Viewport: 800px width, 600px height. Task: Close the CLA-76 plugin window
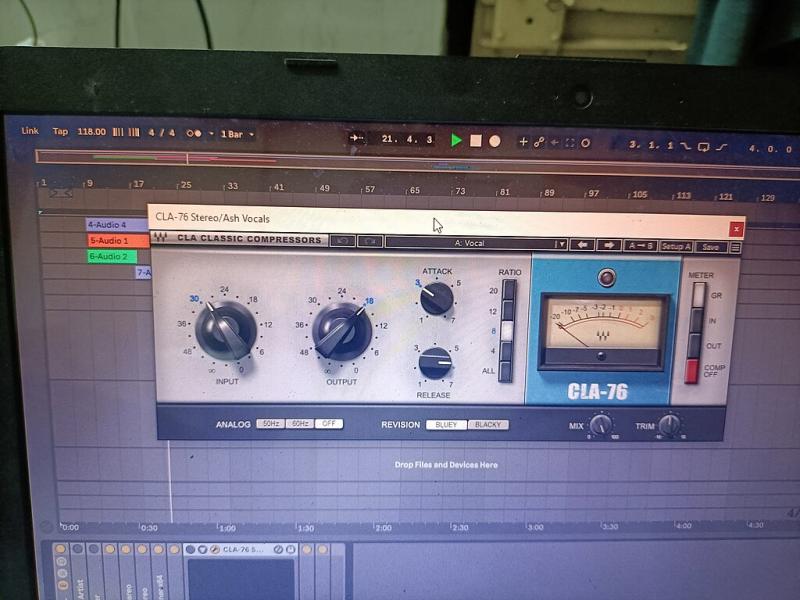click(x=736, y=230)
